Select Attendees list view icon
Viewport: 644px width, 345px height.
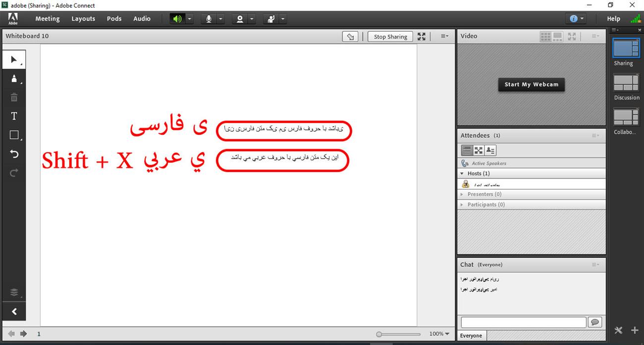pyautogui.click(x=467, y=150)
